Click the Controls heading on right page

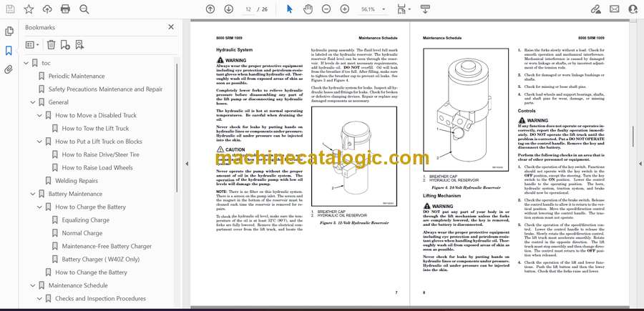[526, 111]
